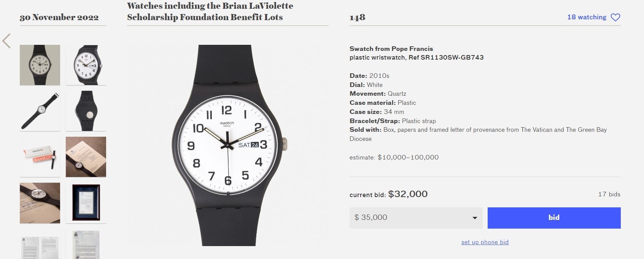
Task: View the full-length watch strap thumbnail
Action: pyautogui.click(x=40, y=111)
